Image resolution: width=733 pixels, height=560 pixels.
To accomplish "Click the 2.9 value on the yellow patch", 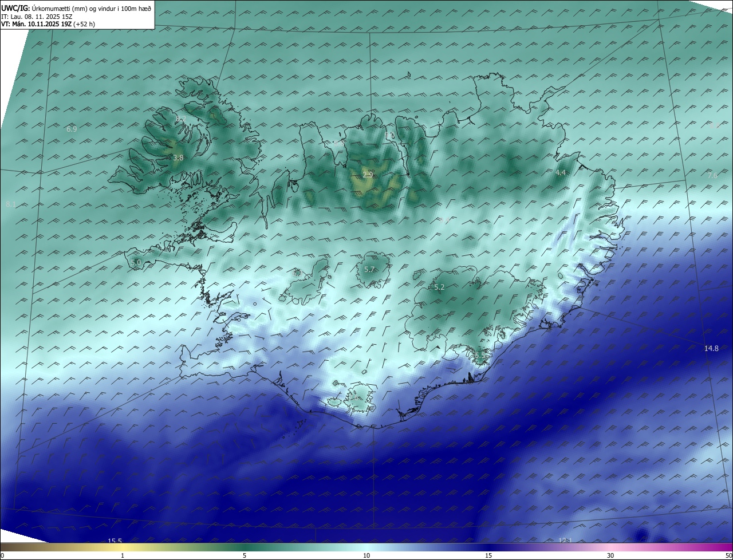I will 368,175.
